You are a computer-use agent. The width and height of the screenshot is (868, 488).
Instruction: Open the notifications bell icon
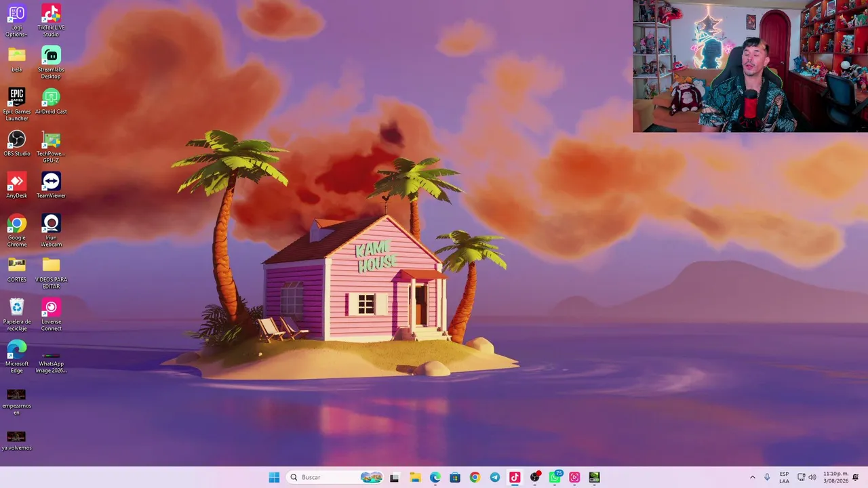pyautogui.click(x=856, y=477)
